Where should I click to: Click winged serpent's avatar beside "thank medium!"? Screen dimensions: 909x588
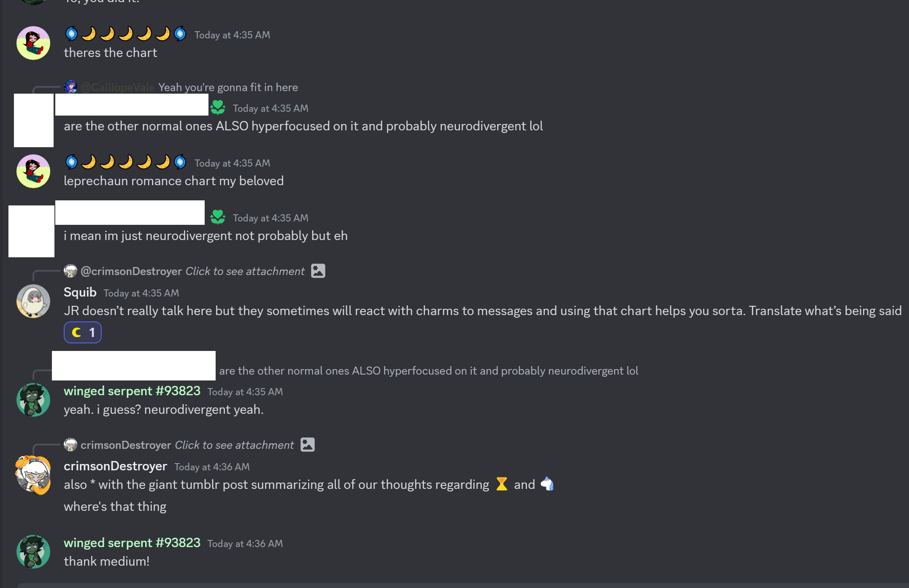pos(33,552)
